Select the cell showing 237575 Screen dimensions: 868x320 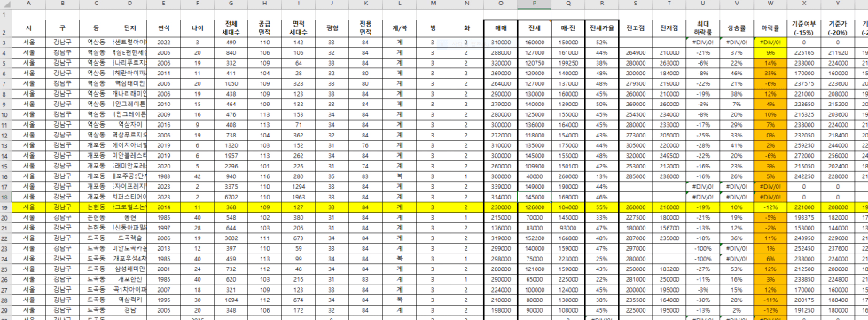(x=804, y=82)
